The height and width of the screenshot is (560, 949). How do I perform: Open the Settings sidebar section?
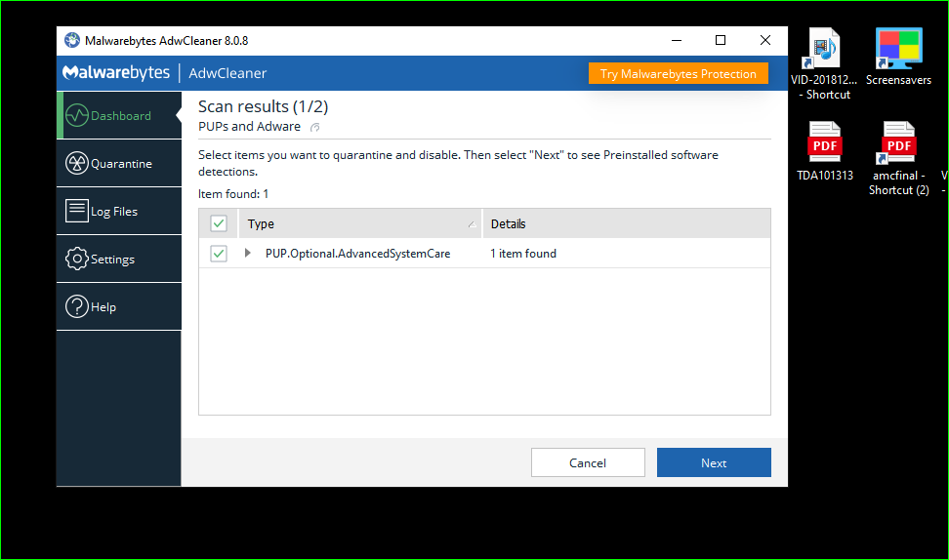pos(119,259)
